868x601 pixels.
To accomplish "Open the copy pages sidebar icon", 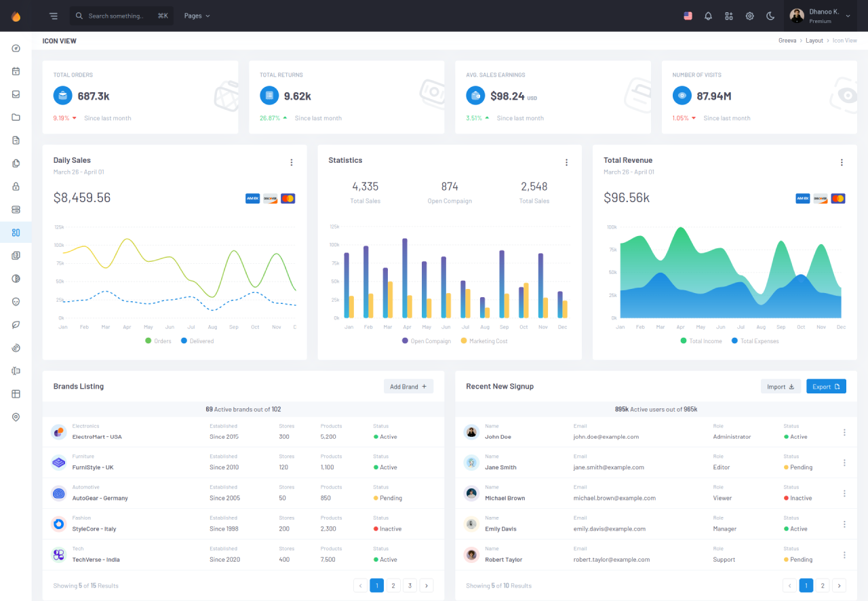I will tap(16, 163).
